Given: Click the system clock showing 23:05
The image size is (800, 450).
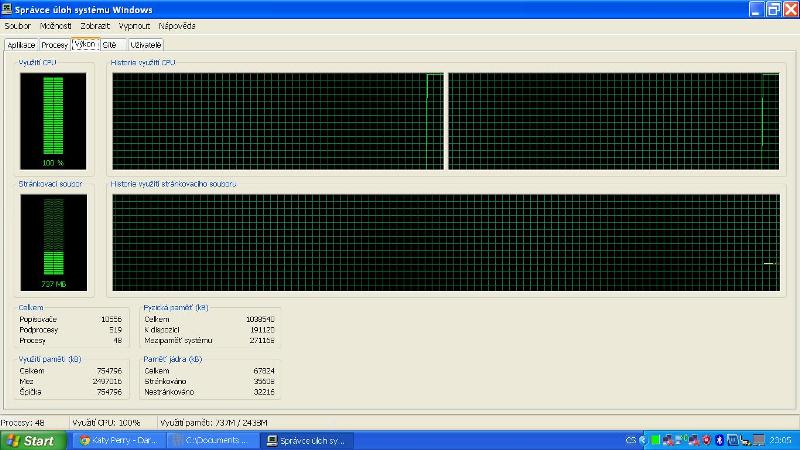Looking at the screenshot, I should click(780, 440).
